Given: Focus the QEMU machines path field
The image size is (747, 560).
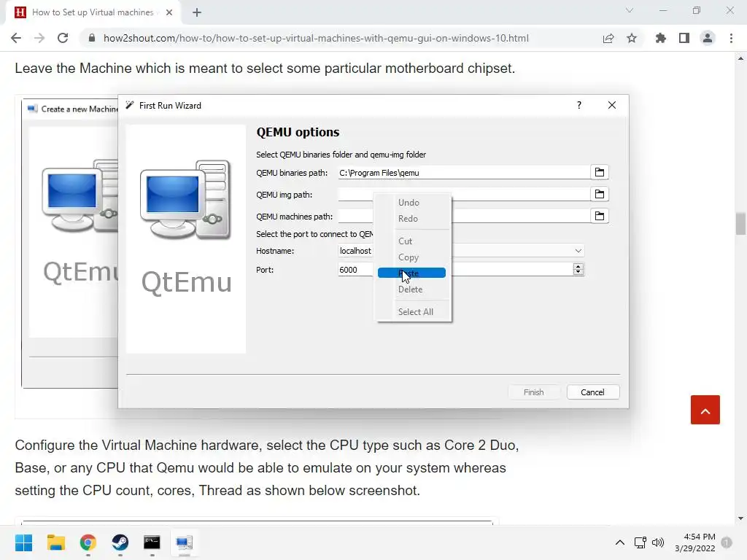Looking at the screenshot, I should coord(463,216).
